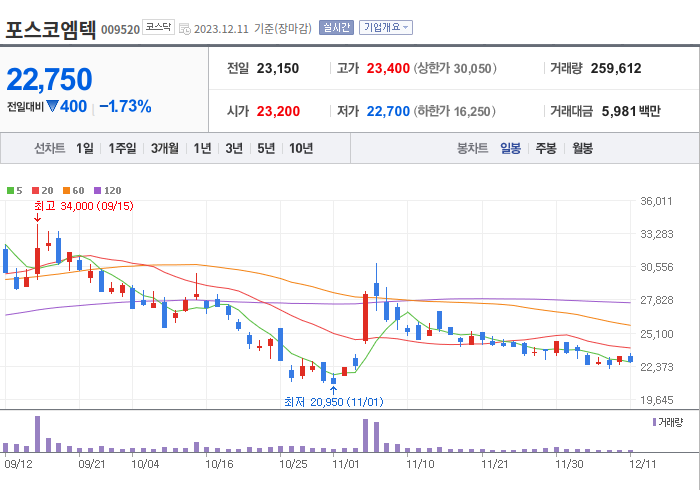
Task: Click the 10/16 date axis label
Action: click(219, 464)
